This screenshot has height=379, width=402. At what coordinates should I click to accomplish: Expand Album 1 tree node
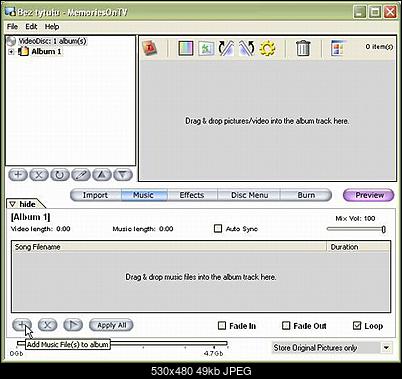pos(11,52)
